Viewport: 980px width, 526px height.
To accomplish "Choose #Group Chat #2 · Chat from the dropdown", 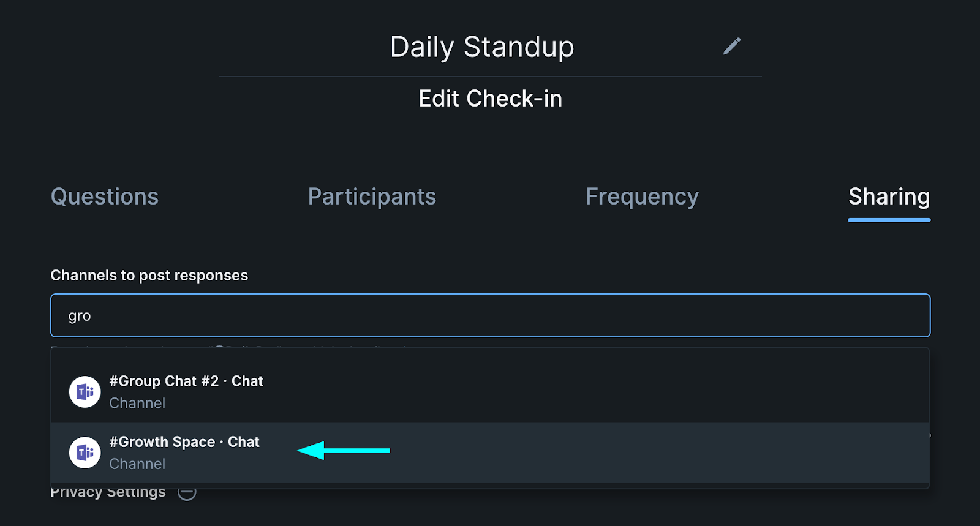I will pos(490,392).
